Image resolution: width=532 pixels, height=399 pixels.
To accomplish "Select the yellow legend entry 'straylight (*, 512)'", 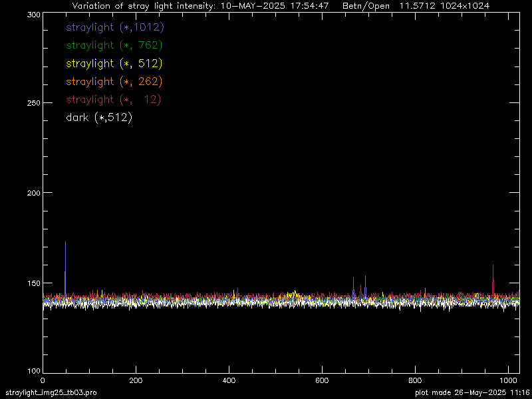I will coord(114,63).
